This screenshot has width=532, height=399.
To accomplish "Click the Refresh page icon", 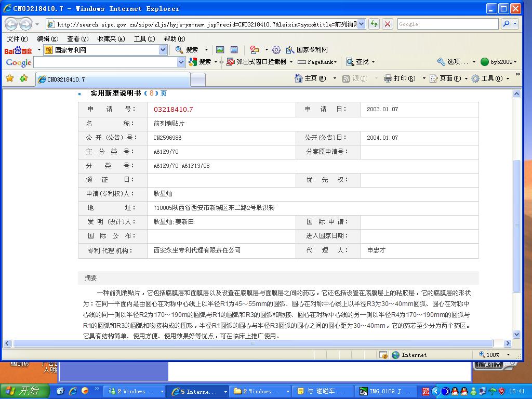I will click(x=374, y=24).
